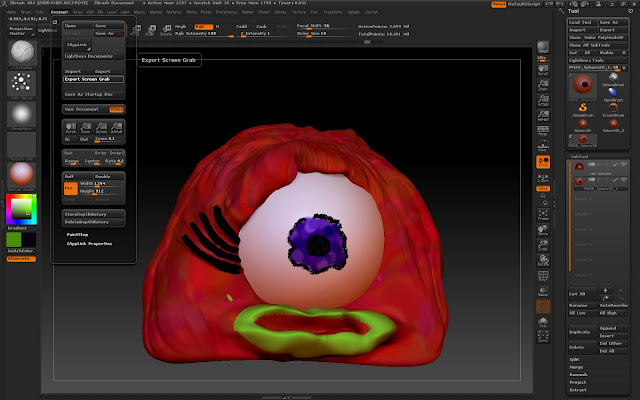Screen dimensions: 640x400
Task: Click Double document size button
Action: (109, 176)
